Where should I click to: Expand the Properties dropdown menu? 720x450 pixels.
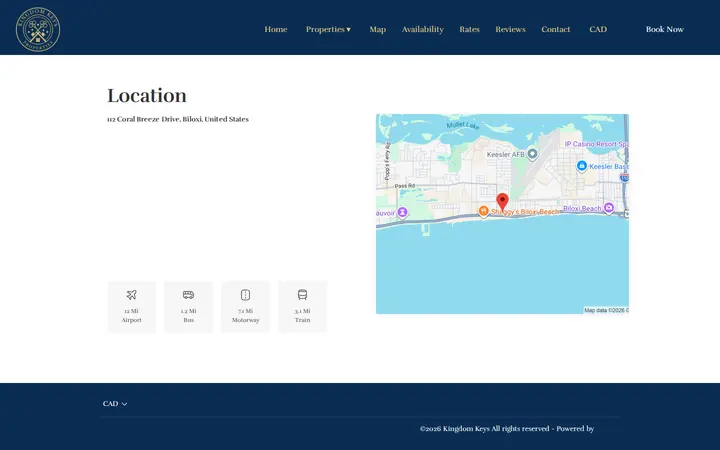point(328,29)
